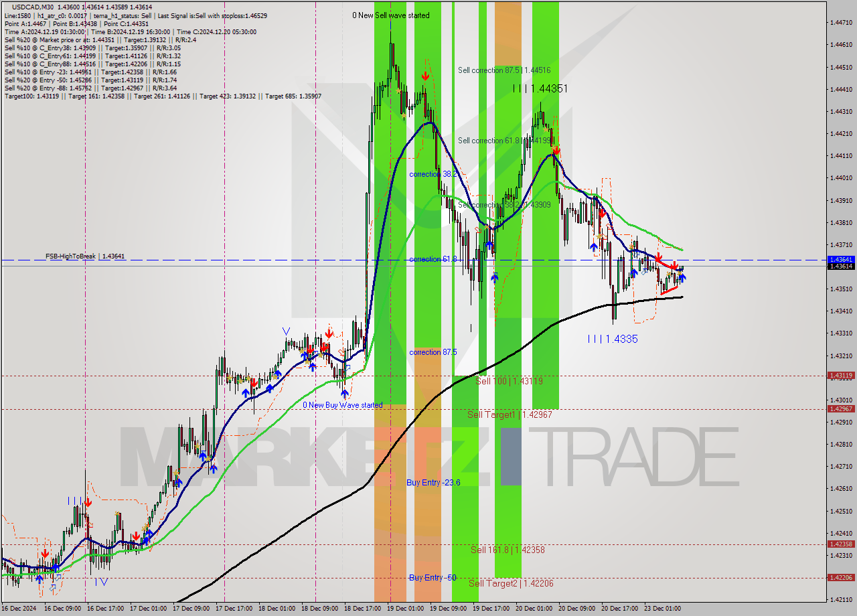The height and width of the screenshot is (616, 857).
Task: Click the blue 'correction 38.2' label
Action: (x=433, y=173)
